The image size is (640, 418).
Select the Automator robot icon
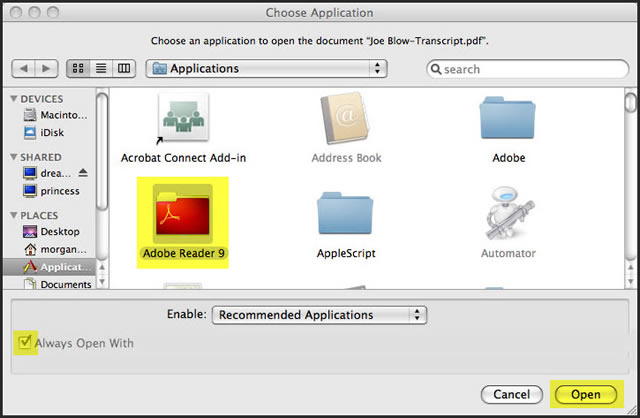(508, 213)
